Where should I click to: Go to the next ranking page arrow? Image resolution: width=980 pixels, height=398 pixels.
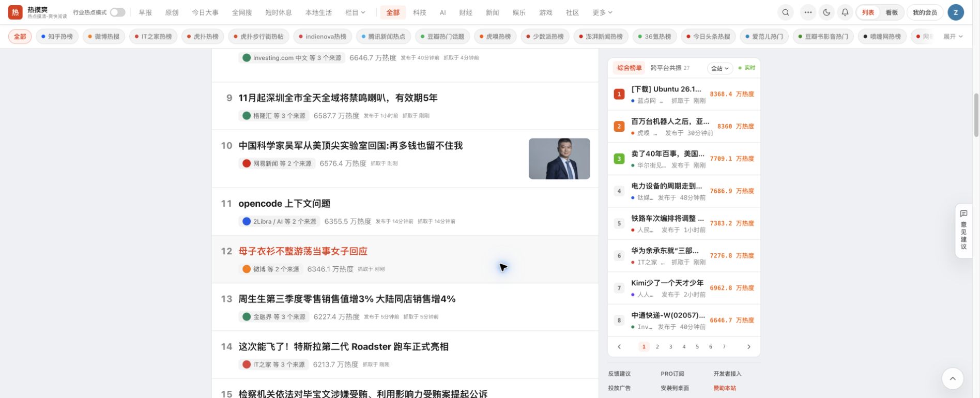[x=748, y=347]
